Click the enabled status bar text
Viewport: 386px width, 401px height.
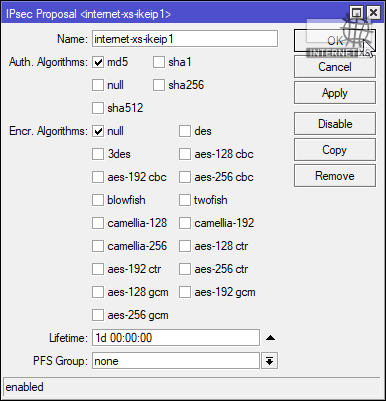pyautogui.click(x=25, y=387)
